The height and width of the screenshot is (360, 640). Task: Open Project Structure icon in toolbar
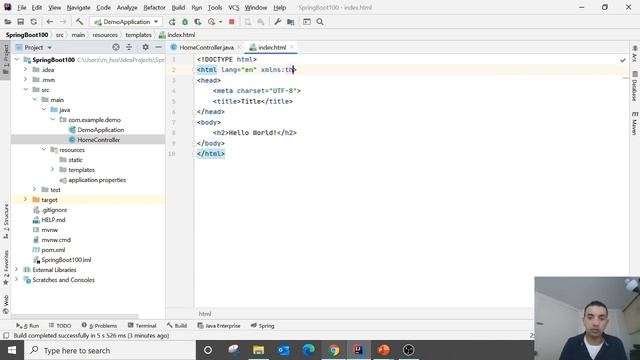(291, 22)
